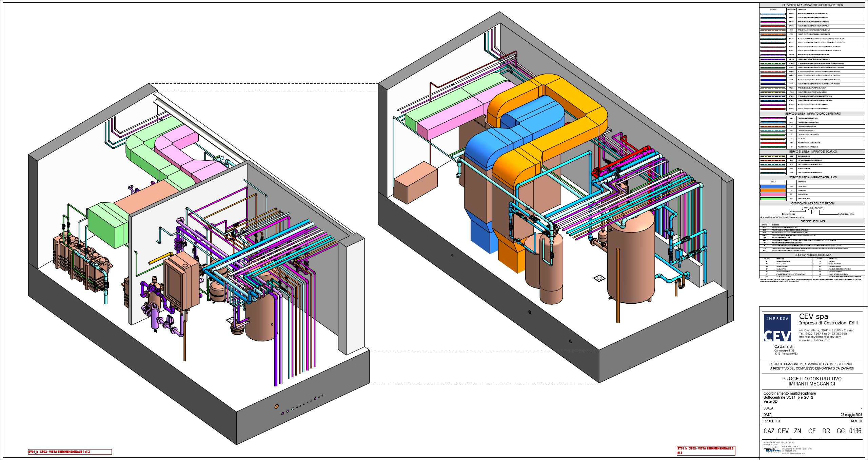Click the 'VISTA TRIDIMENSIONALE 2 di 2' view label

click(706, 451)
